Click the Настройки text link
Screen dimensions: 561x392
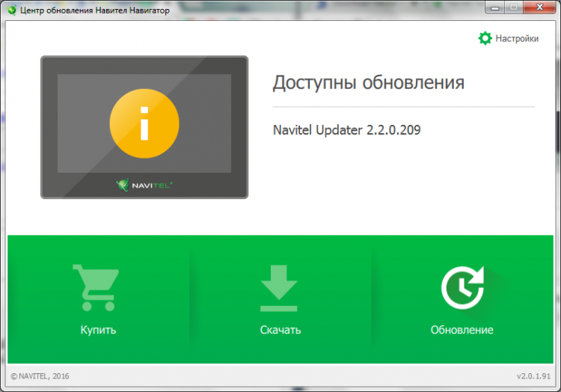pos(517,39)
